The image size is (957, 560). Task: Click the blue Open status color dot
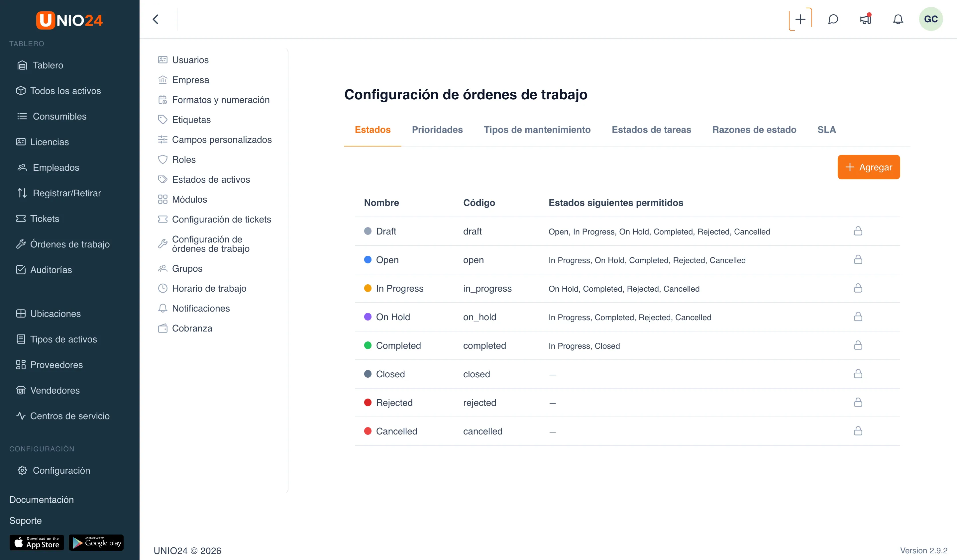pyautogui.click(x=368, y=260)
